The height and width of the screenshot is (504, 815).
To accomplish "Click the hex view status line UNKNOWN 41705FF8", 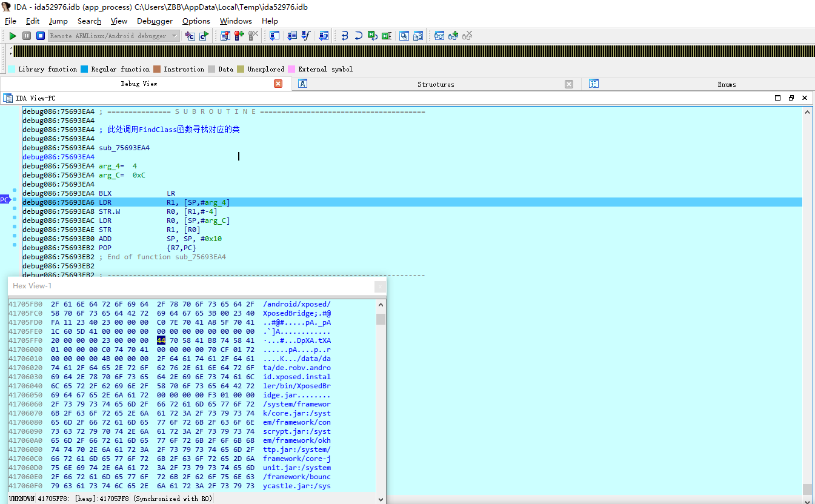I will [111, 499].
